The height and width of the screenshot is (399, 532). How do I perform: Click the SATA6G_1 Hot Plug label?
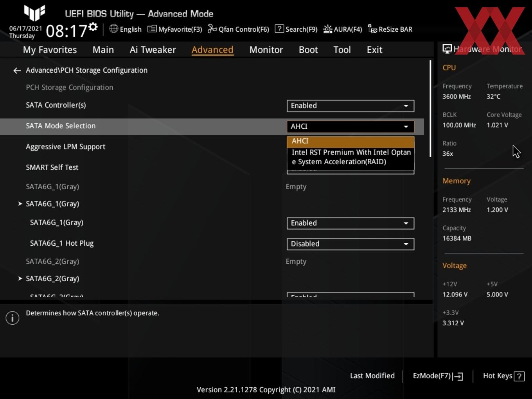[x=62, y=243]
